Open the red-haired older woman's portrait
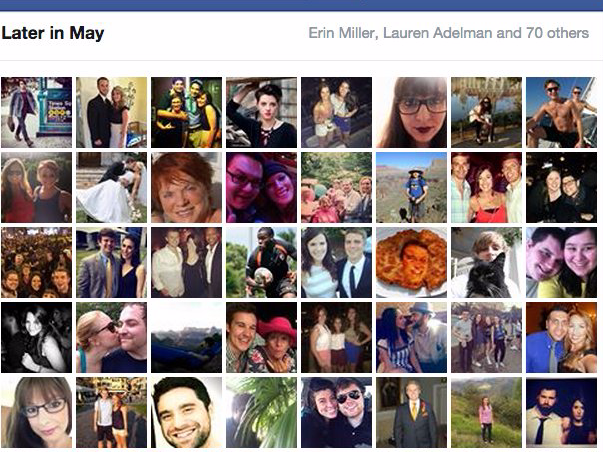The width and height of the screenshot is (603, 452). click(x=187, y=187)
